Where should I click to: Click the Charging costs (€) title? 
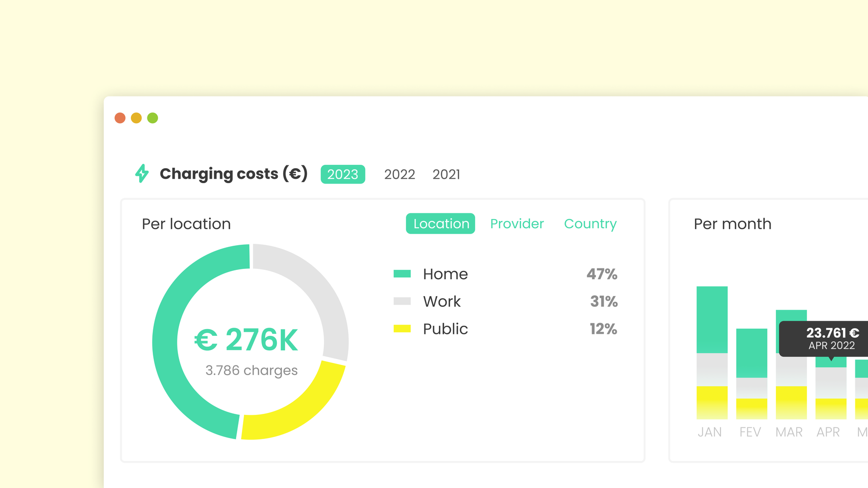click(x=234, y=173)
